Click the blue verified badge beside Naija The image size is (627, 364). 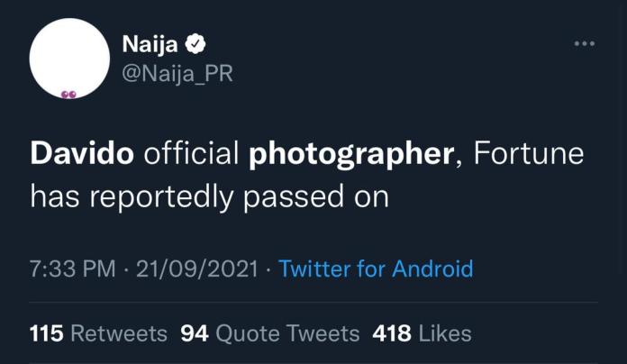pos(194,42)
